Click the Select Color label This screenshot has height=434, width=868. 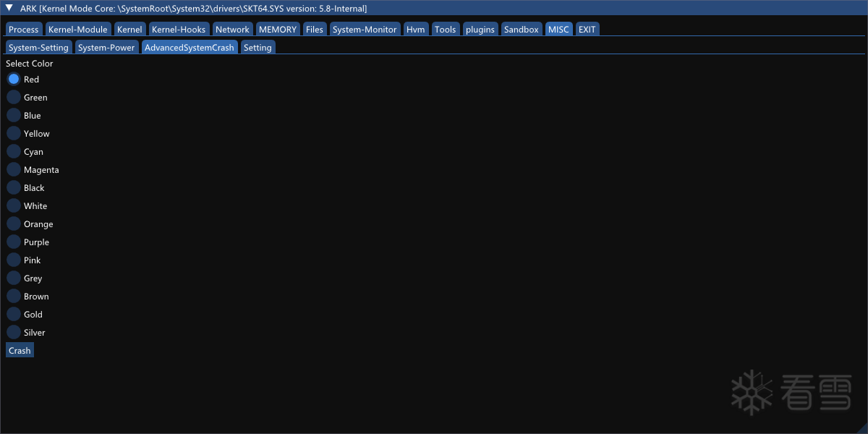click(30, 63)
